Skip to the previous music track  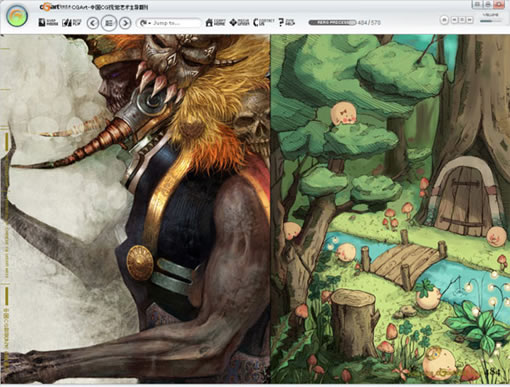(x=454, y=20)
